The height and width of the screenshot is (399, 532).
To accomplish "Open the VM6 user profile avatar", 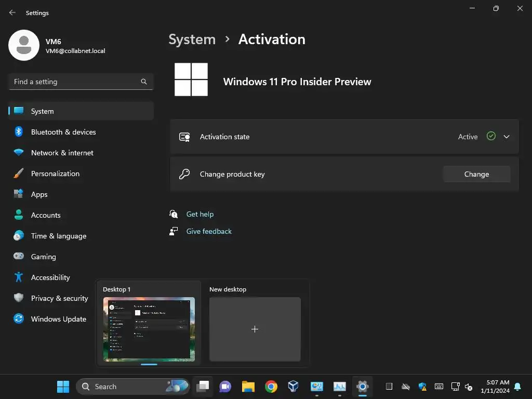I will pyautogui.click(x=24, y=45).
